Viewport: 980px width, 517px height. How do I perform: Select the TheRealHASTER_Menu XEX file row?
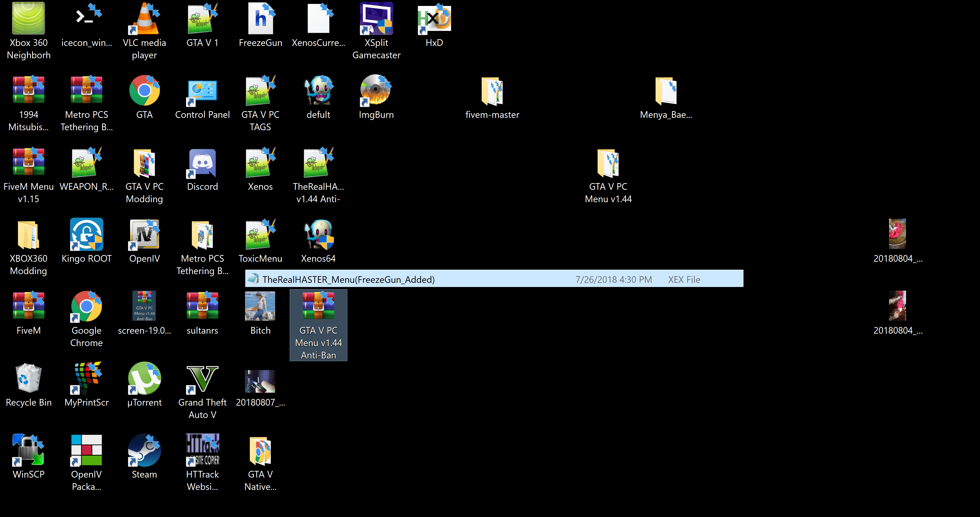[493, 279]
